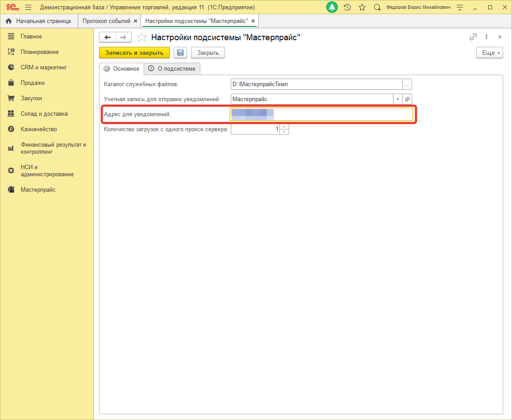Expand the notification account dropdown list

(397, 99)
